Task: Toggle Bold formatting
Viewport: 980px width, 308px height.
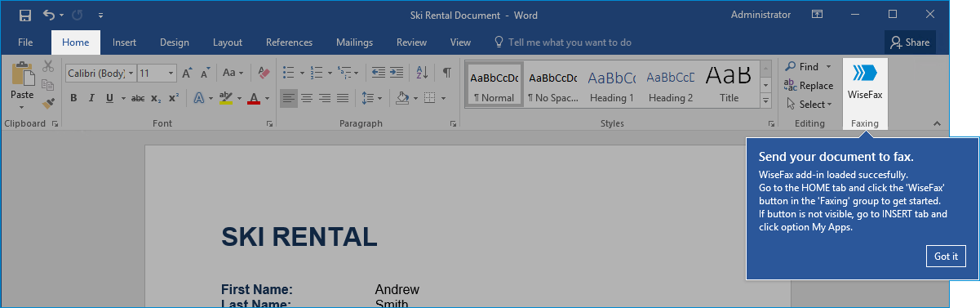Action: [73, 99]
